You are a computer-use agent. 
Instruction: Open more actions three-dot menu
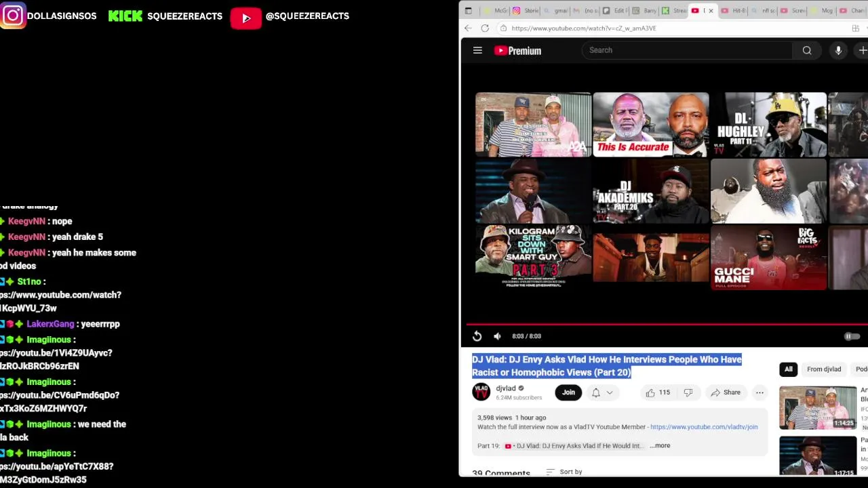pos(759,392)
